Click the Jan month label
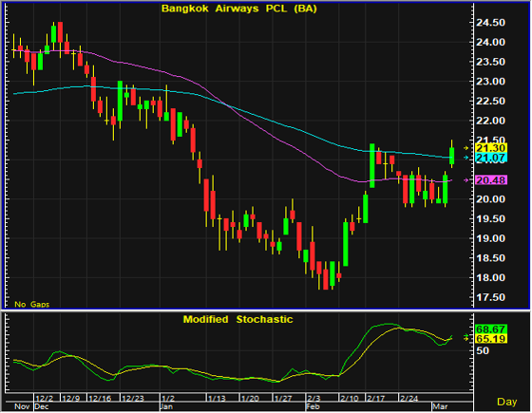This screenshot has height=413, width=532. 166,406
